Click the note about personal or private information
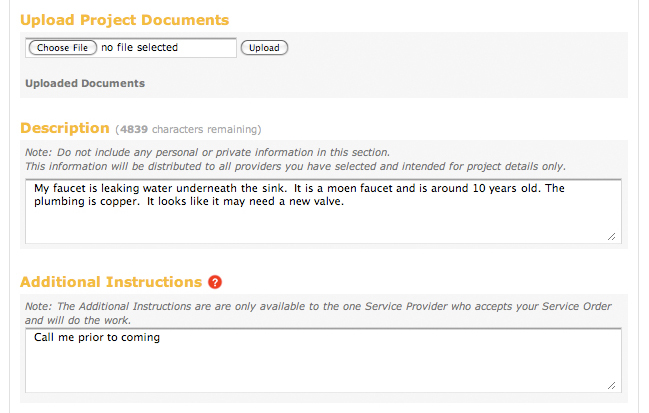This screenshot has height=413, width=649. point(207,152)
